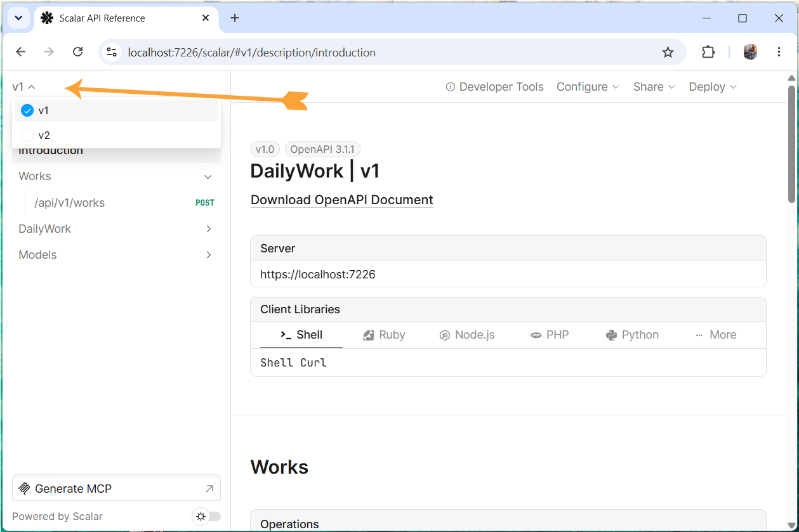Select the Shell client library tab
This screenshot has width=799, height=532.
[x=301, y=335]
